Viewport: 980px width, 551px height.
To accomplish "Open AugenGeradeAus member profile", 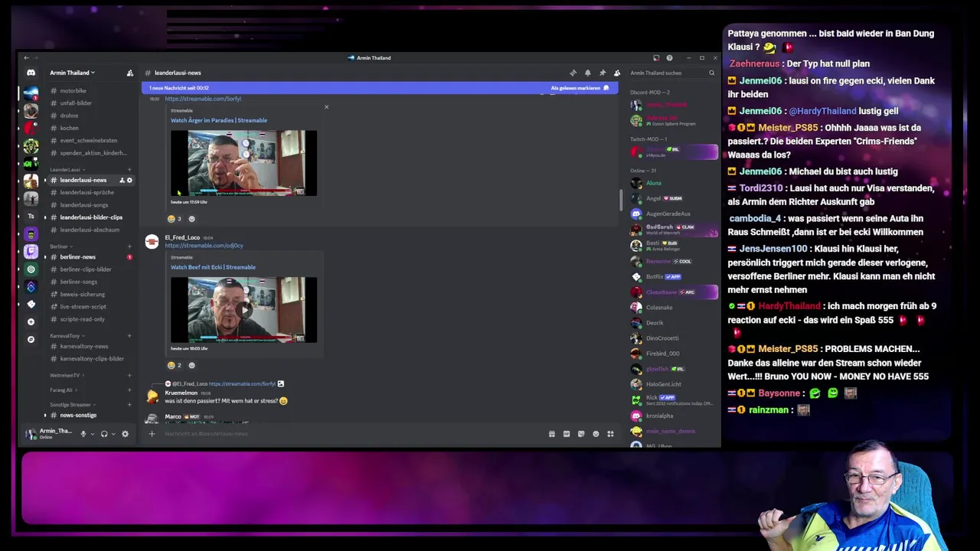I will point(674,214).
